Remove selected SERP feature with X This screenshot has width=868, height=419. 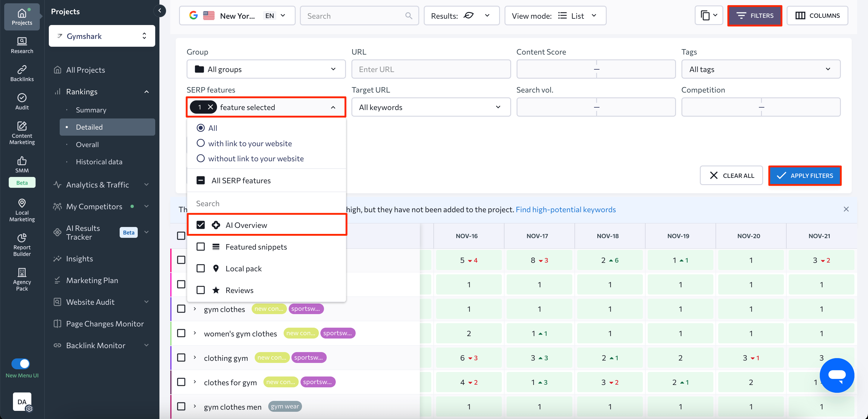click(211, 107)
